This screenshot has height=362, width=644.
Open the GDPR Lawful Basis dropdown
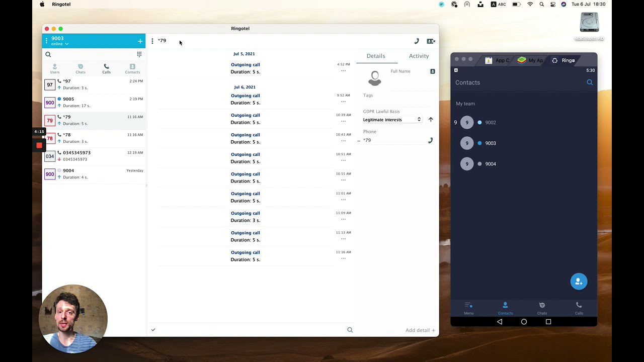[392, 120]
